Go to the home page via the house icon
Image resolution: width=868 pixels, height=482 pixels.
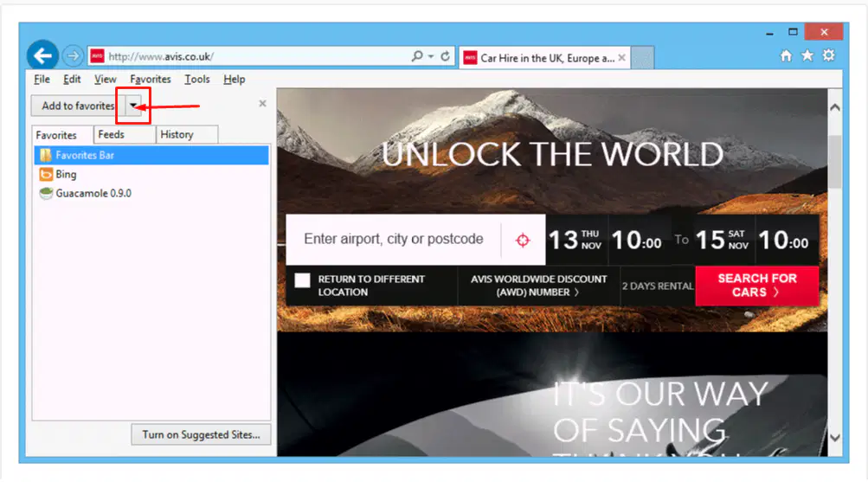[x=786, y=55]
